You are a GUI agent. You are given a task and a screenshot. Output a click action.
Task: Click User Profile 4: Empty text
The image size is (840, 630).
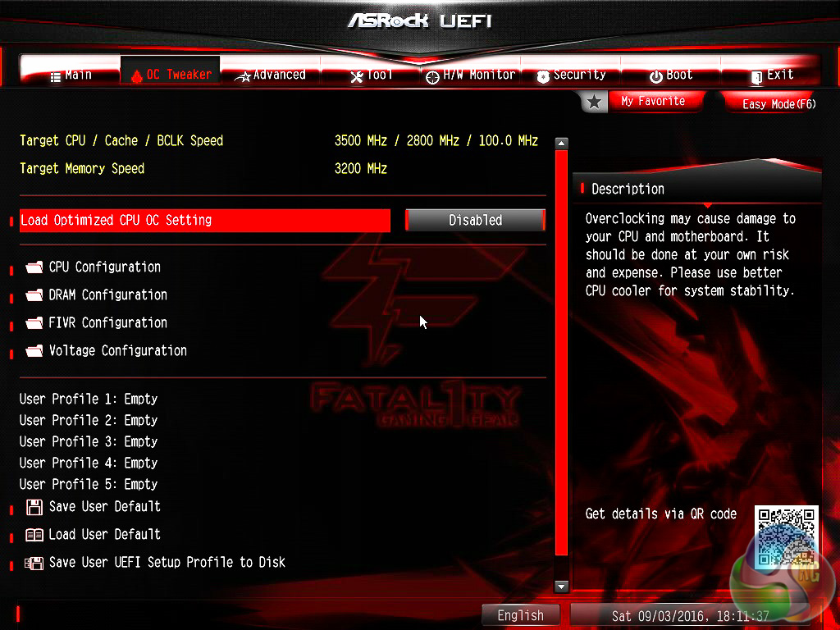pyautogui.click(x=89, y=463)
